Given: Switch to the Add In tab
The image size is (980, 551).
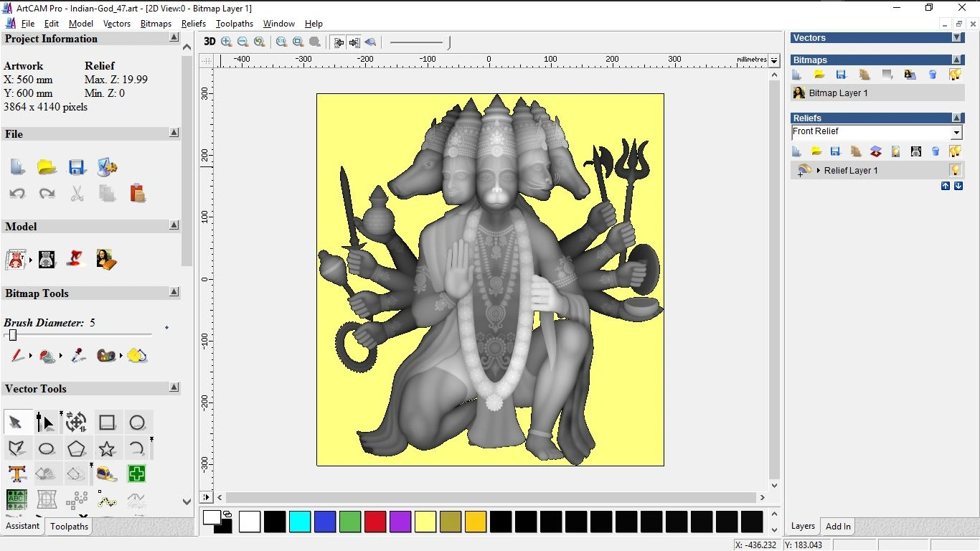Looking at the screenshot, I should 837,526.
